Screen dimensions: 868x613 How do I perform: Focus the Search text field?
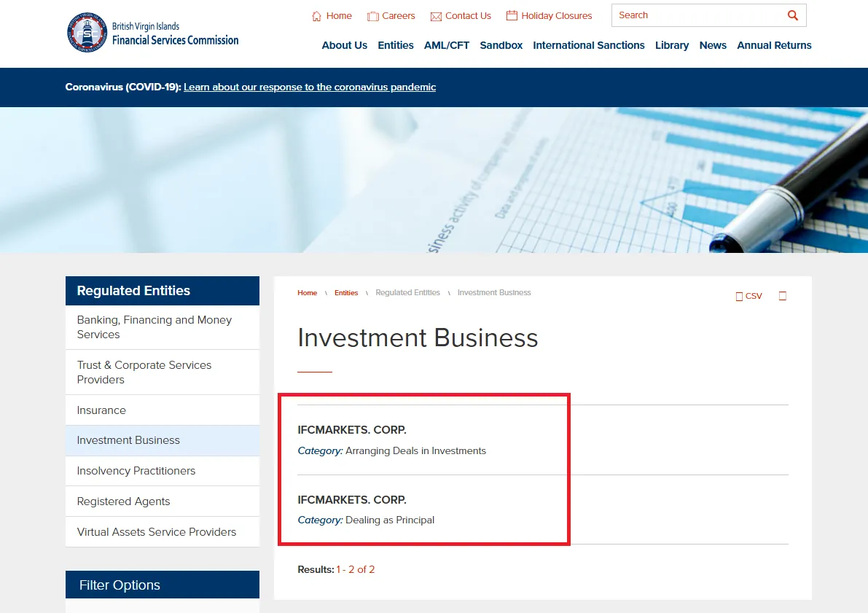(x=696, y=15)
